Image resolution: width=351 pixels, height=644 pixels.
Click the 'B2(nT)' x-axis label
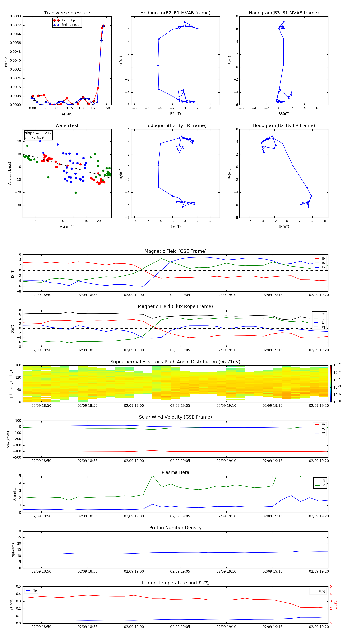coord(175,114)
